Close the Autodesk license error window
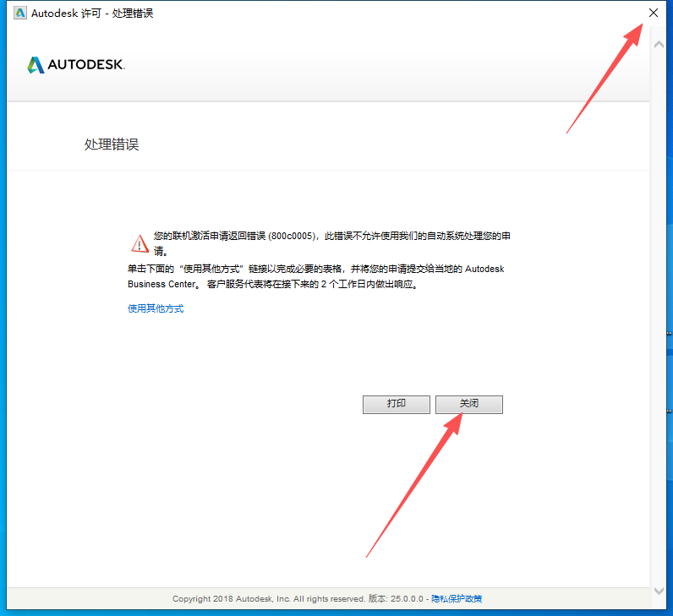Viewport: 673px width, 616px height. click(x=654, y=13)
